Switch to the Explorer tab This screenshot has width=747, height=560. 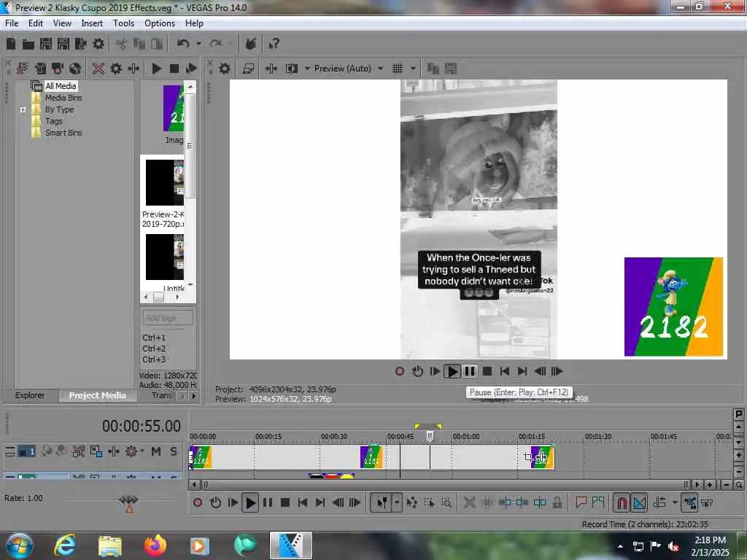click(29, 395)
